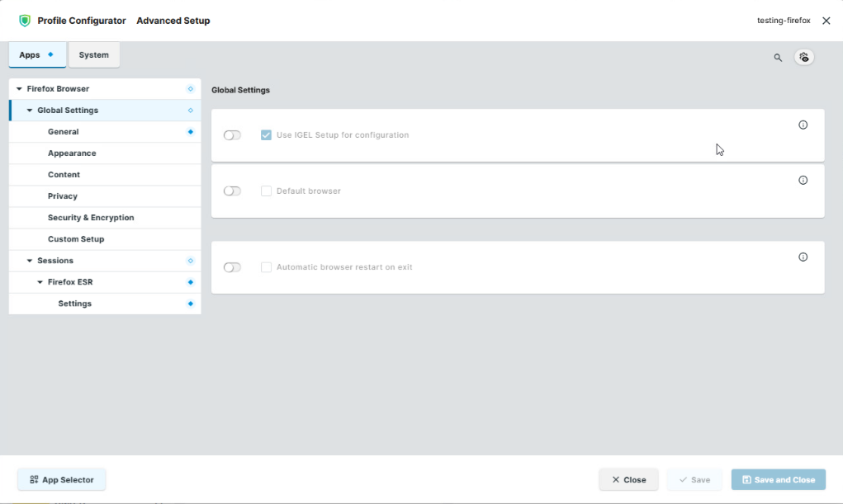Uncheck Use IGEL Setup for configuration checkbox
The image size is (843, 504).
click(266, 134)
